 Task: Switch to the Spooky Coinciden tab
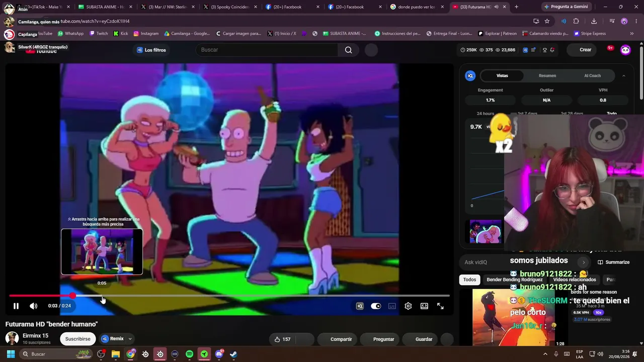pyautogui.click(x=229, y=7)
